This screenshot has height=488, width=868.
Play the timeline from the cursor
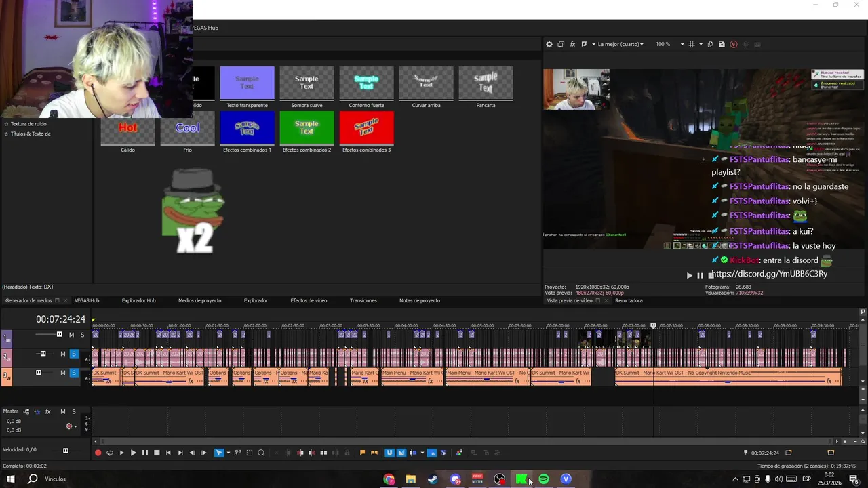pyautogui.click(x=133, y=453)
